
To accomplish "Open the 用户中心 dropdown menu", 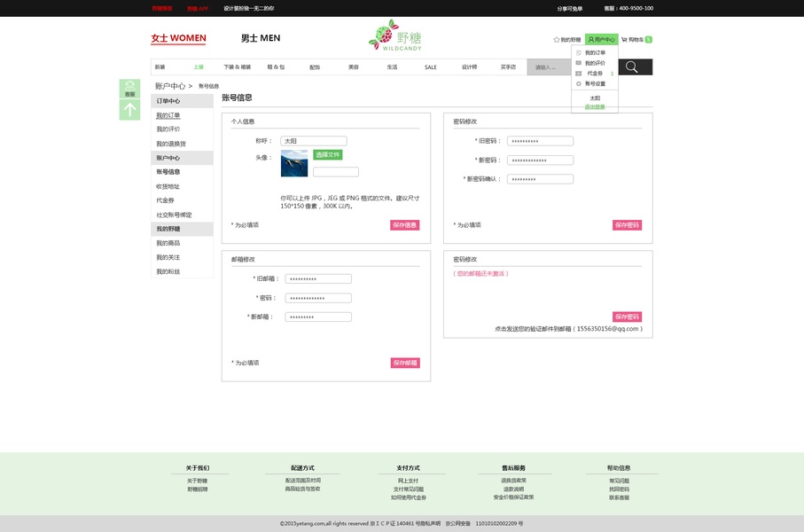I will coord(602,40).
